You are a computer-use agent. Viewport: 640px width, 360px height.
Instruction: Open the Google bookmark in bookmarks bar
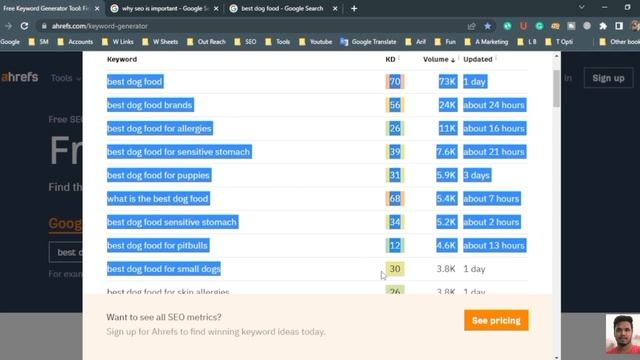pos(10,42)
